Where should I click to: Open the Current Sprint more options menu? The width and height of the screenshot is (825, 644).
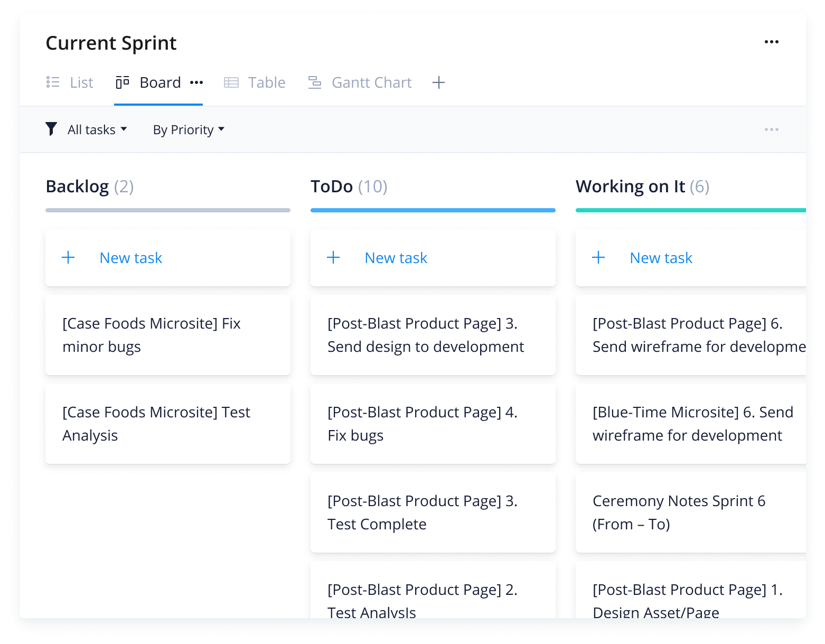(771, 42)
